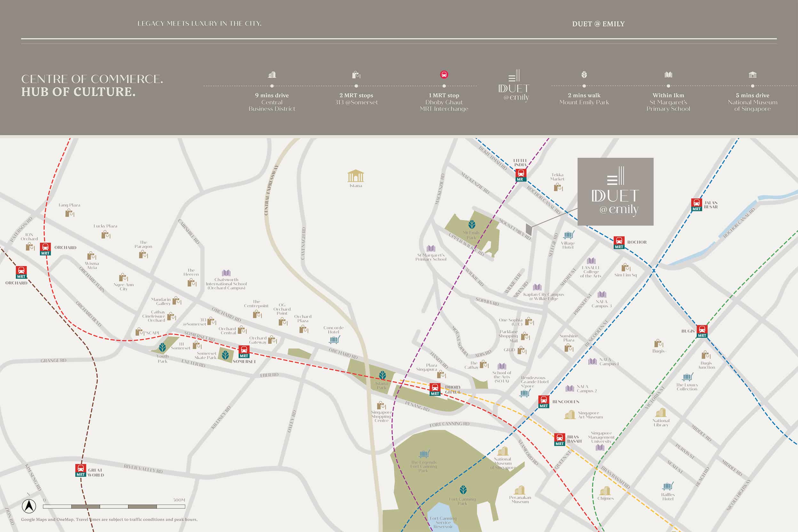The height and width of the screenshot is (532, 798).
Task: Select the Youth Park leaf icon
Action: coord(163,347)
